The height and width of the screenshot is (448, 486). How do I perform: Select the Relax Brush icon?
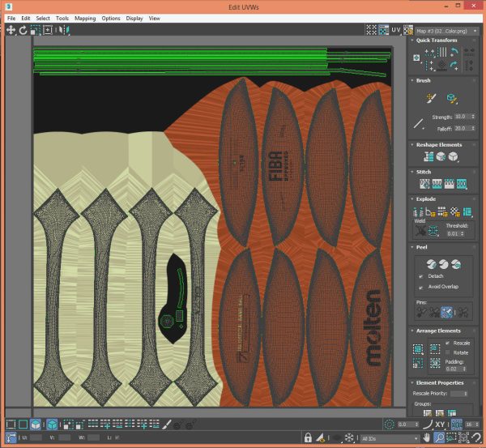click(x=452, y=98)
